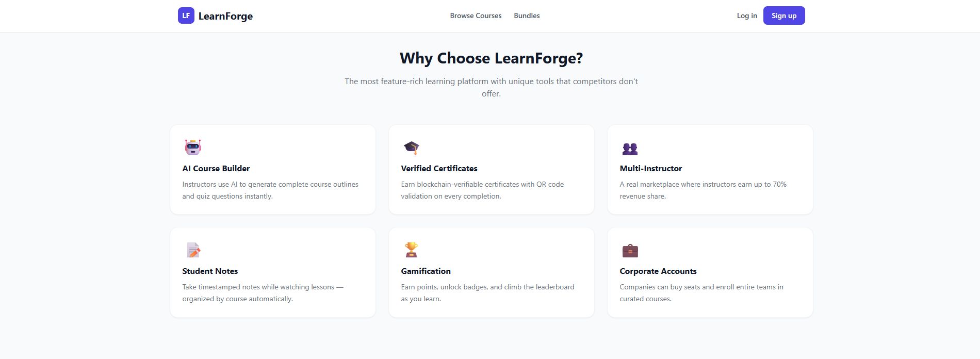The image size is (980, 359).
Task: Click the graduation cap Verified Certificates icon
Action: pyautogui.click(x=412, y=148)
